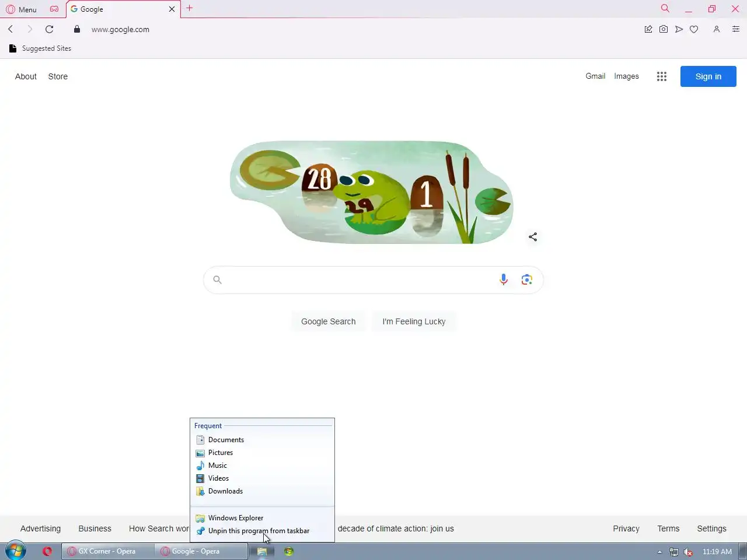Open Easy Setup sliders icon
This screenshot has width=747, height=560.
tap(736, 29)
